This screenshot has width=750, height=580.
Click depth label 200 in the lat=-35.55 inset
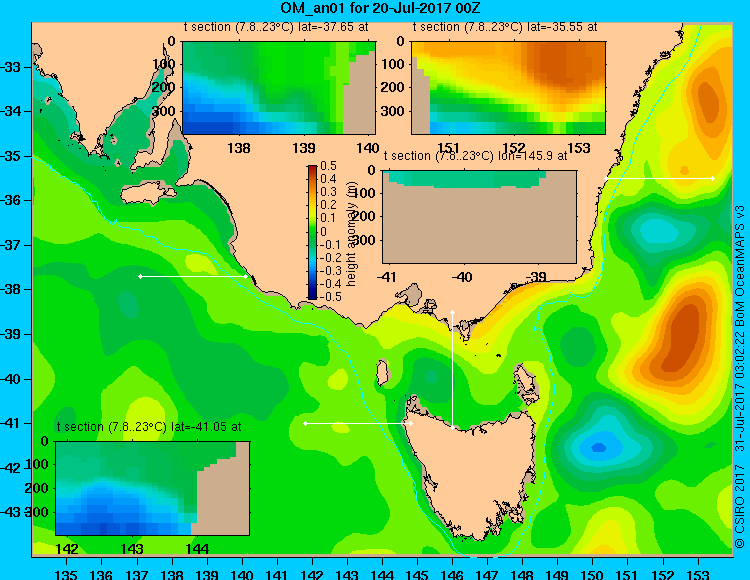click(393, 88)
